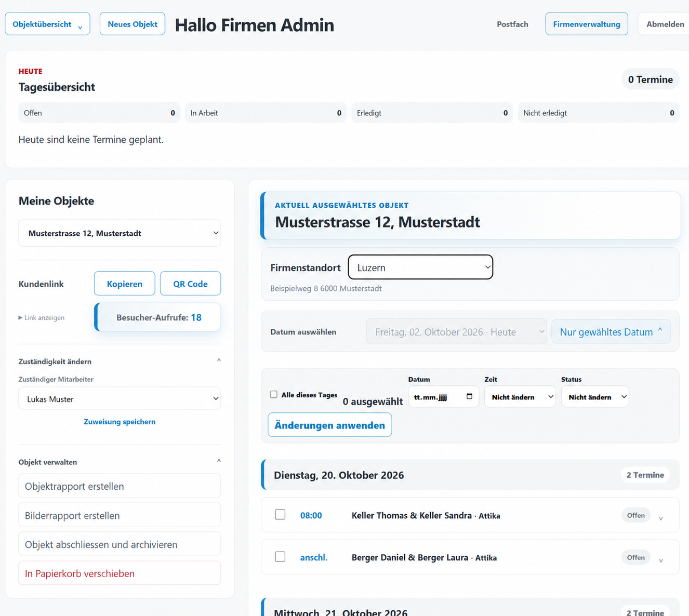Open Firmenverwaltung from the top bar
Screen dimensions: 689x616
(x=587, y=24)
